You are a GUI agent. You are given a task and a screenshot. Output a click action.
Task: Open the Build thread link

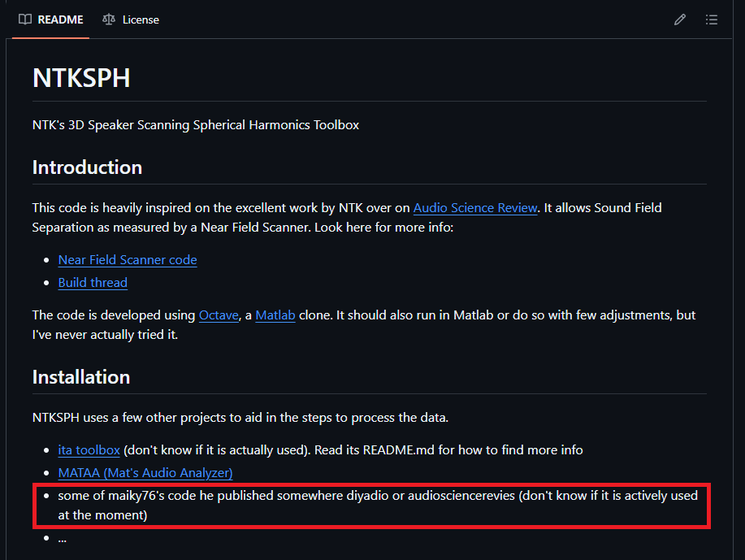click(93, 282)
